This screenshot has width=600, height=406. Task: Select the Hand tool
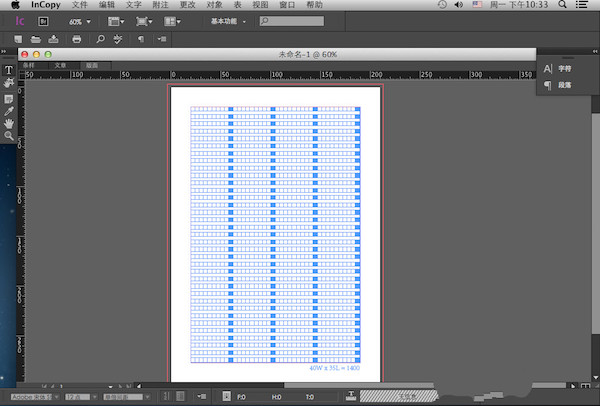9,123
